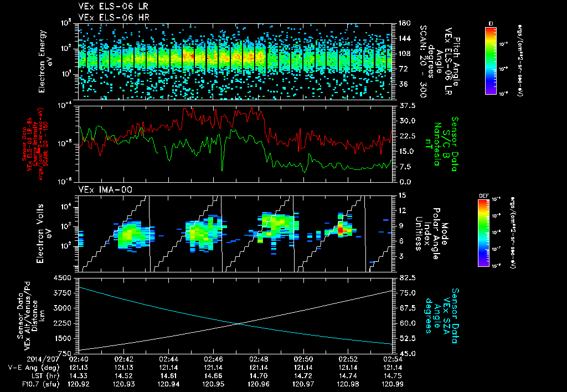The image size is (567, 392).
Task: Click the 02:44 time tick label
Action: coord(168,360)
